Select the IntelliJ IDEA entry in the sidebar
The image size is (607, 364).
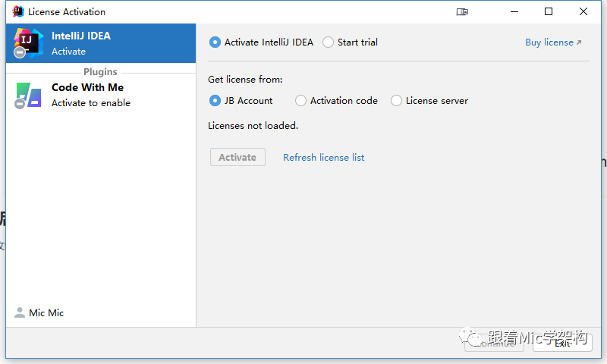point(101,43)
